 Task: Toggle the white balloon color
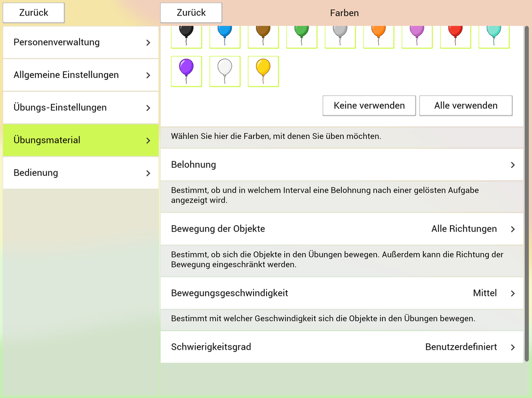coord(224,72)
